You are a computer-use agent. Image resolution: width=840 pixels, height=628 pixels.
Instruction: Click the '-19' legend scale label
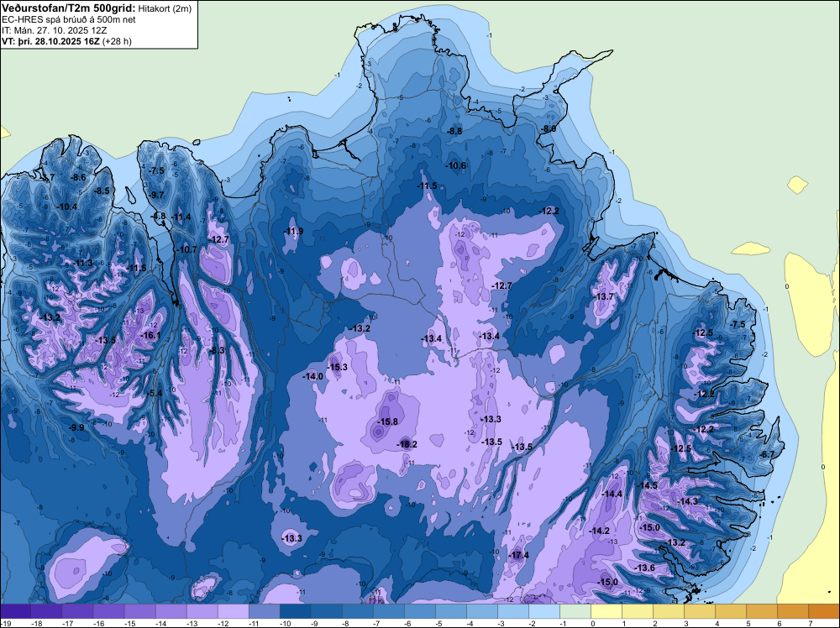(x=6, y=623)
